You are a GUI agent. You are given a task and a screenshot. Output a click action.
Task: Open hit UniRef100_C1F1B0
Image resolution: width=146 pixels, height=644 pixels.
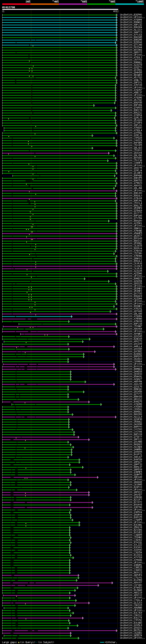pos(131,585)
